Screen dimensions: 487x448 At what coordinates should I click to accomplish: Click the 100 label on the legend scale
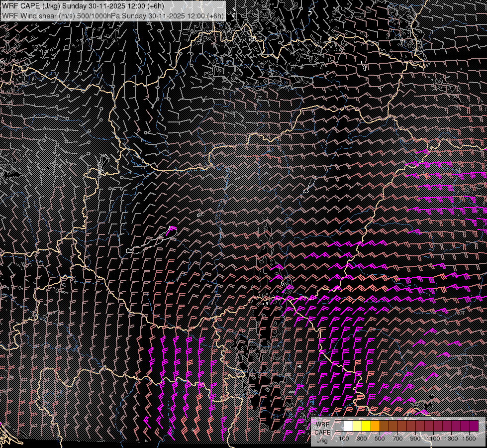click(x=344, y=438)
